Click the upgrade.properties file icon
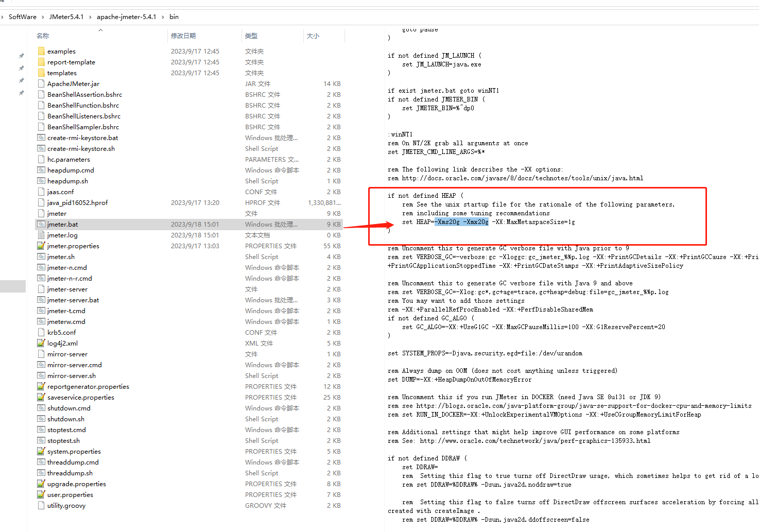The width and height of the screenshot is (759, 532). (41, 484)
